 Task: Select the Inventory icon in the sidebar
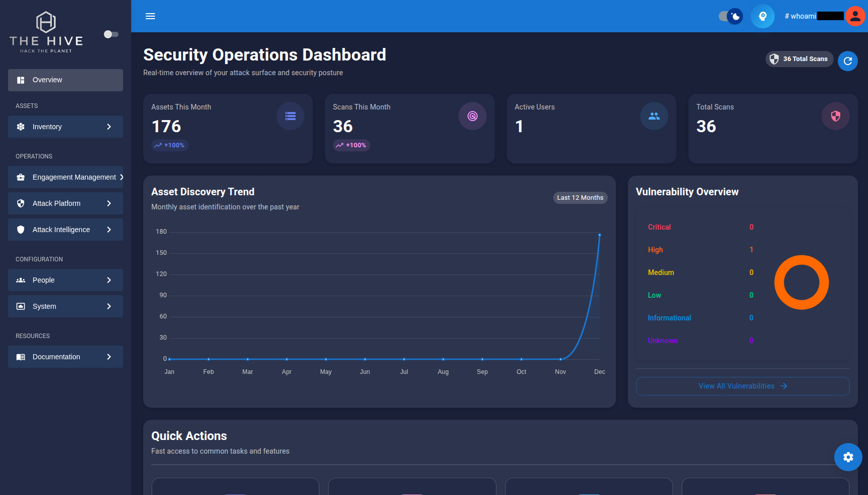coord(20,127)
